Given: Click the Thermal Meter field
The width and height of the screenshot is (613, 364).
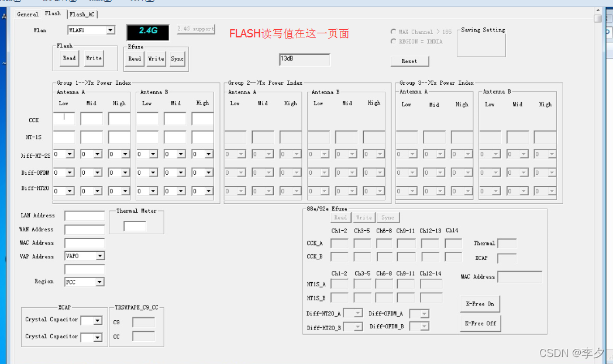Looking at the screenshot, I should (135, 226).
